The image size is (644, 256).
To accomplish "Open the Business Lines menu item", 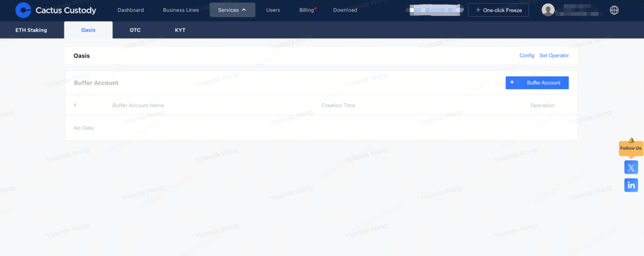I will (181, 10).
